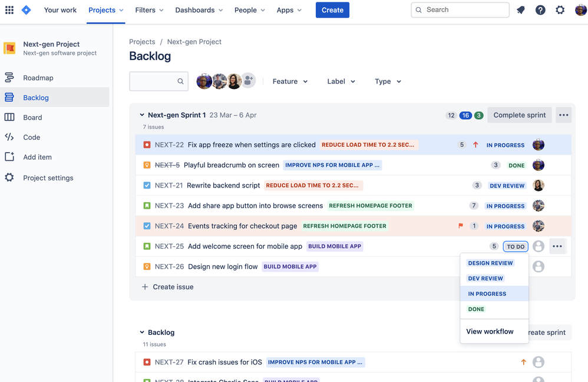This screenshot has height=382, width=588.
Task: Open the app switcher grid icon
Action: (x=9, y=10)
